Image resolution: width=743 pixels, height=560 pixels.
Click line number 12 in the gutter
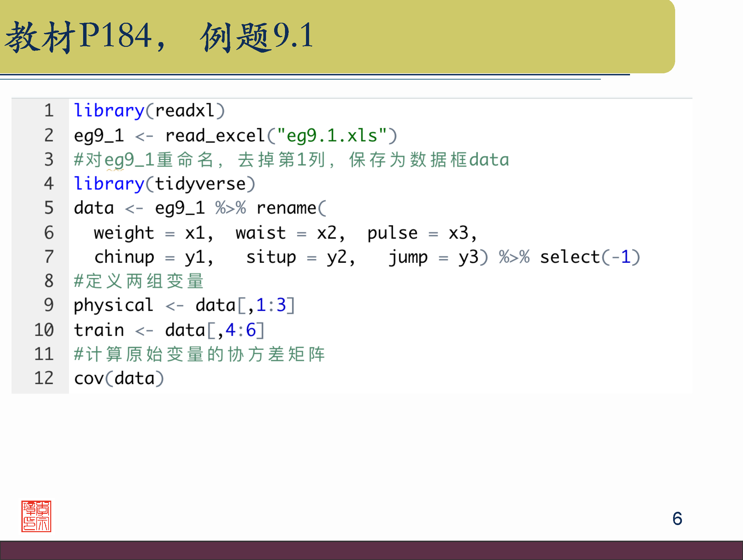pyautogui.click(x=44, y=378)
